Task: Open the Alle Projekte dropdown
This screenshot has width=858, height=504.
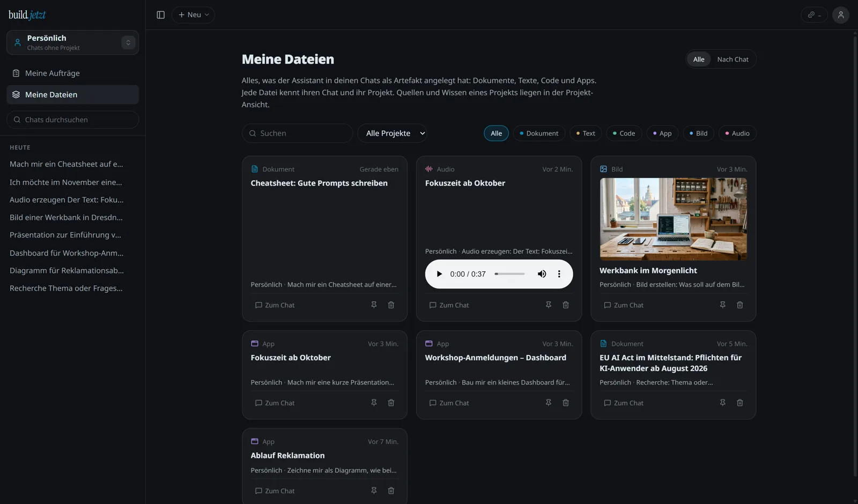Action: [393, 134]
